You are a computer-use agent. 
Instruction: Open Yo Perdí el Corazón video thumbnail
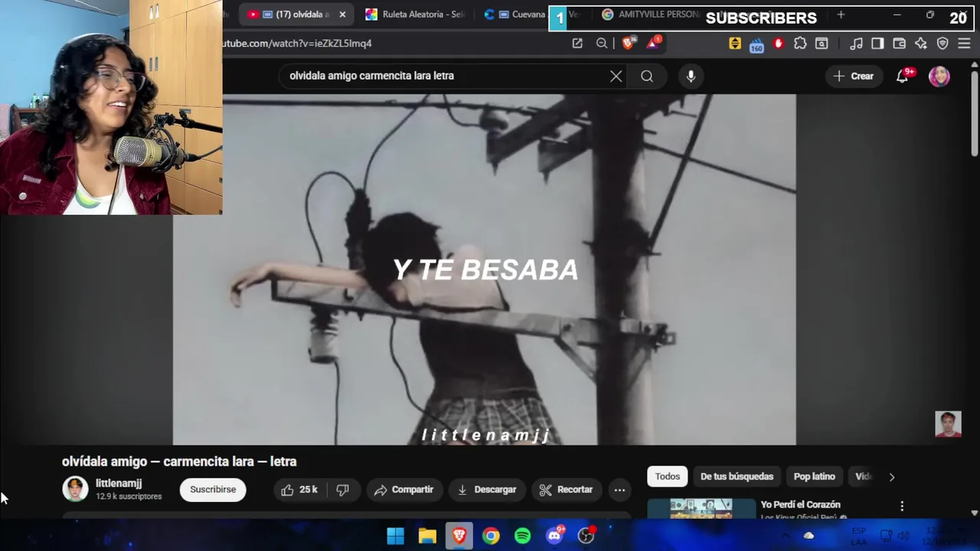click(x=701, y=509)
